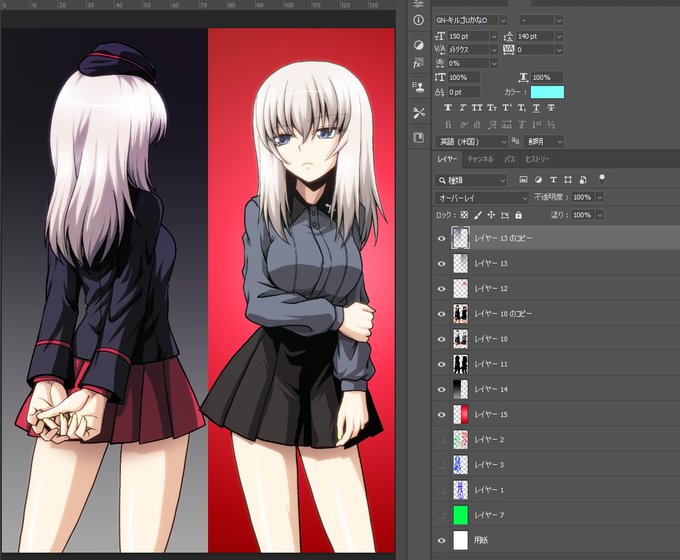The width and height of the screenshot is (680, 560).
Task: Show hidden レイヤー 7 layer
Action: 441,515
